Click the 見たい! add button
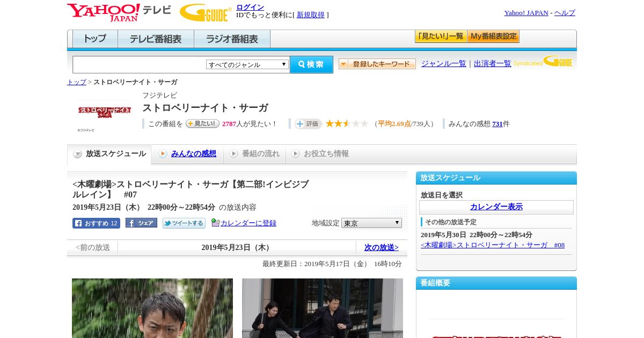 (202, 123)
